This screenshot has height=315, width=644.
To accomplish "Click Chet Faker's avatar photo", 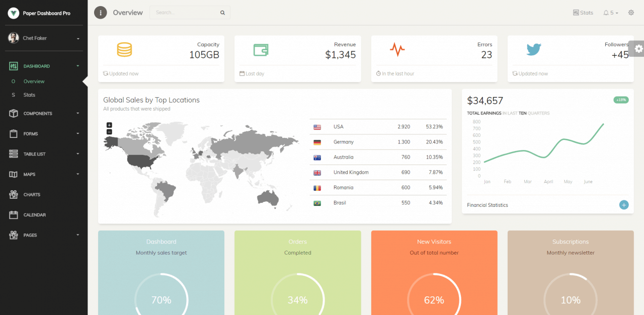I will point(13,38).
